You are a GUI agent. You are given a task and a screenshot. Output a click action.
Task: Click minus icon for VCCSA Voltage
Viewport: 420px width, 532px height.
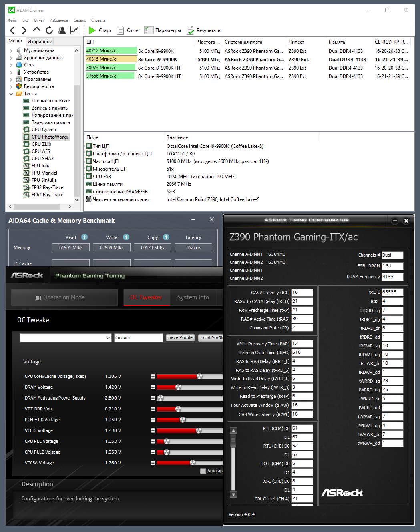pos(153,463)
